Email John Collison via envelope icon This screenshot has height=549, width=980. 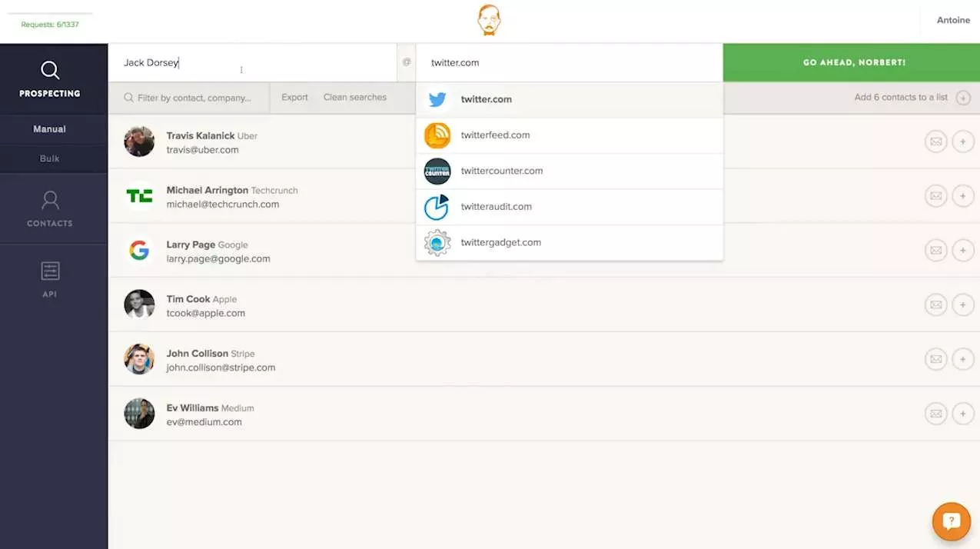935,359
